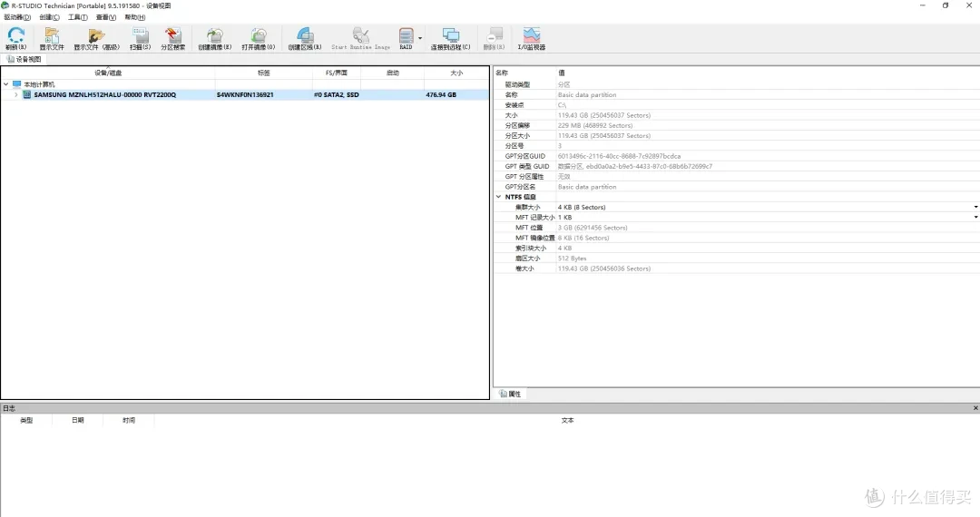Select the SAMSUNG MZNLH512HALU-00000 drive row
Screen dimensions: 980x517
point(245,95)
